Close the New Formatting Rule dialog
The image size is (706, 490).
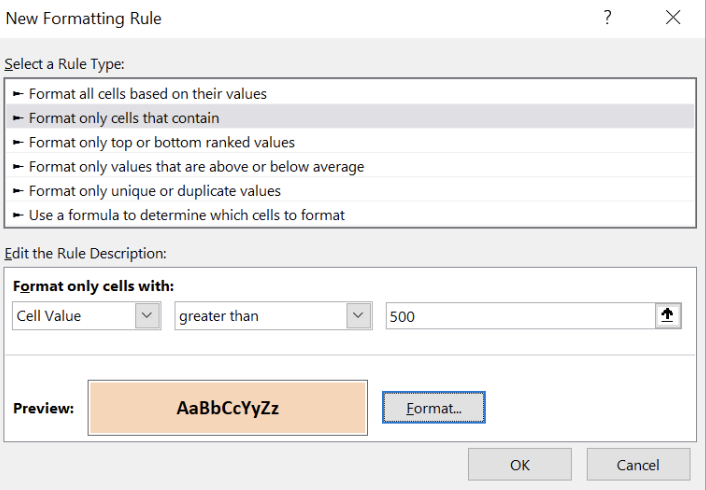coord(673,18)
